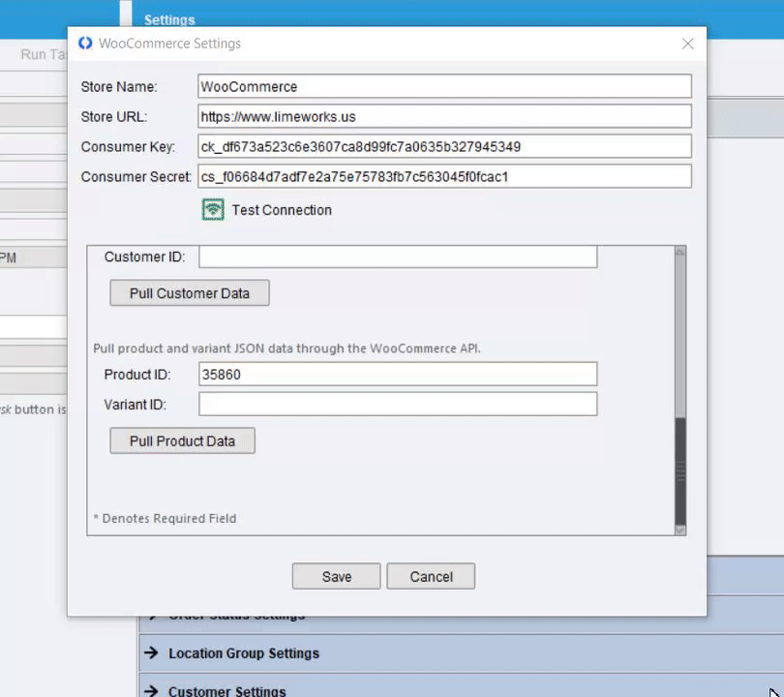
Task: Click the Run Task tab in background window
Action: tap(44, 54)
